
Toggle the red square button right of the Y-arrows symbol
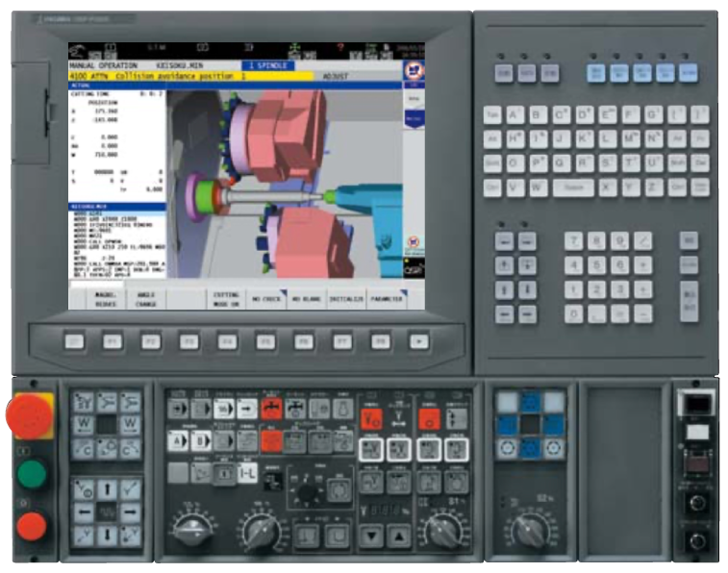[430, 419]
